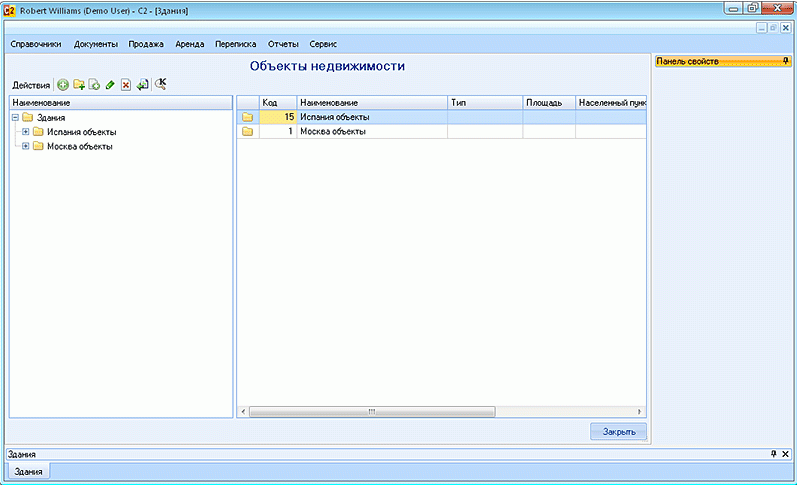Open the Отчеты menu
The image size is (797, 485).
tap(283, 44)
